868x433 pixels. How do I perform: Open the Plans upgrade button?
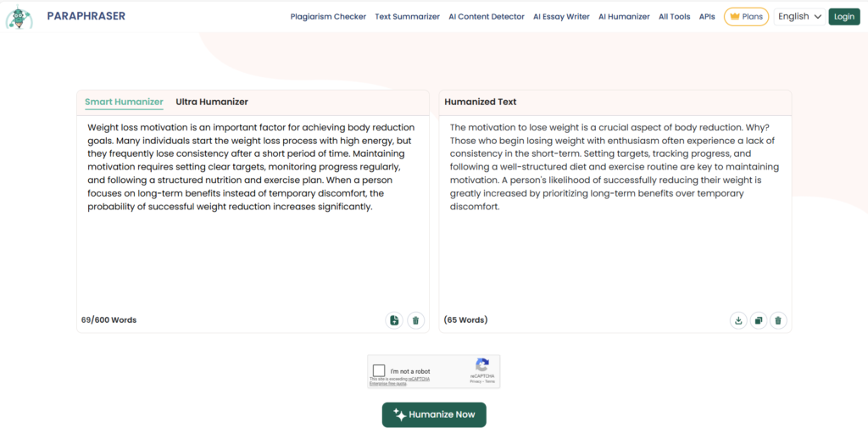tap(746, 16)
